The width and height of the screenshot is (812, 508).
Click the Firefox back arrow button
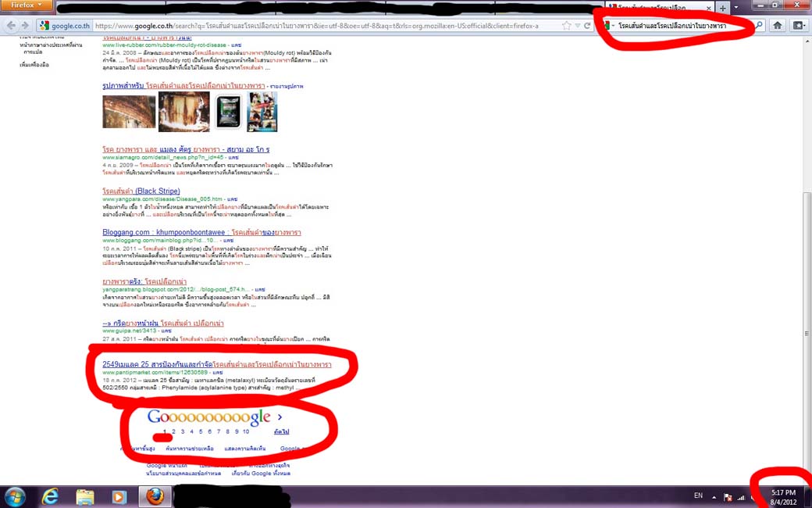point(11,25)
